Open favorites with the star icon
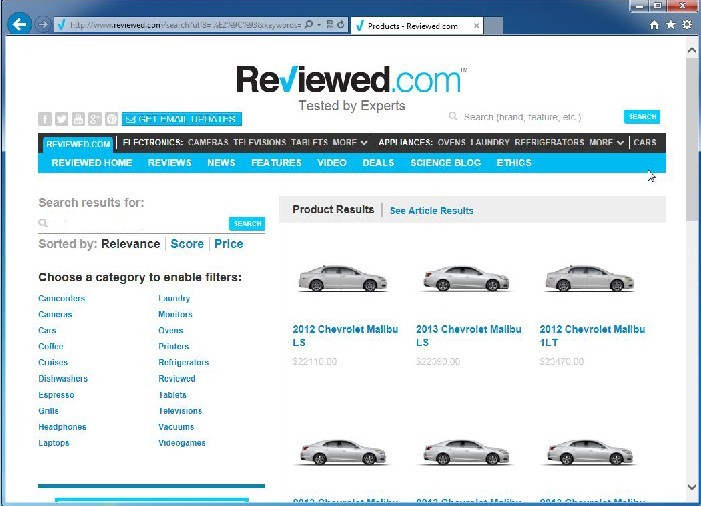This screenshot has width=701, height=506. coord(671,25)
